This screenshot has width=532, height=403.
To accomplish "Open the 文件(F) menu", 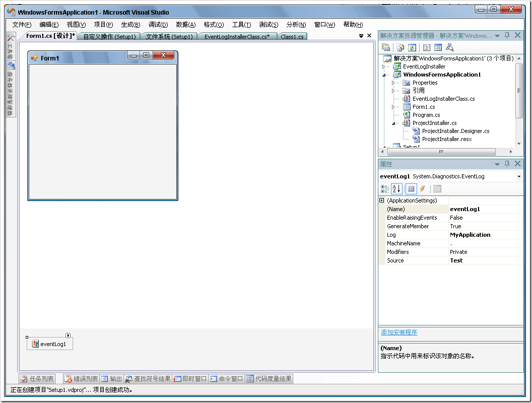I will point(22,24).
